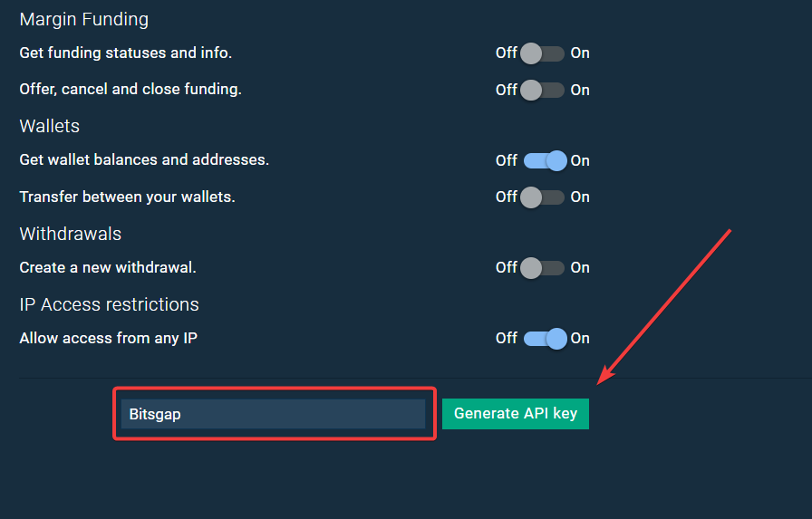Screen dimensions: 812x519
Task: Click 'On' label for Create a new withdrawal
Action: [580, 267]
